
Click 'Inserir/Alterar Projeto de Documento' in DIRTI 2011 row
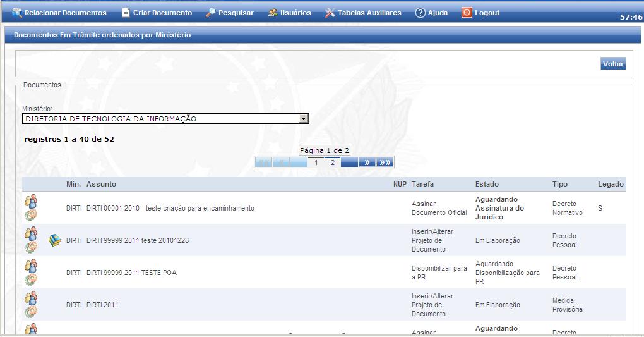click(x=432, y=305)
